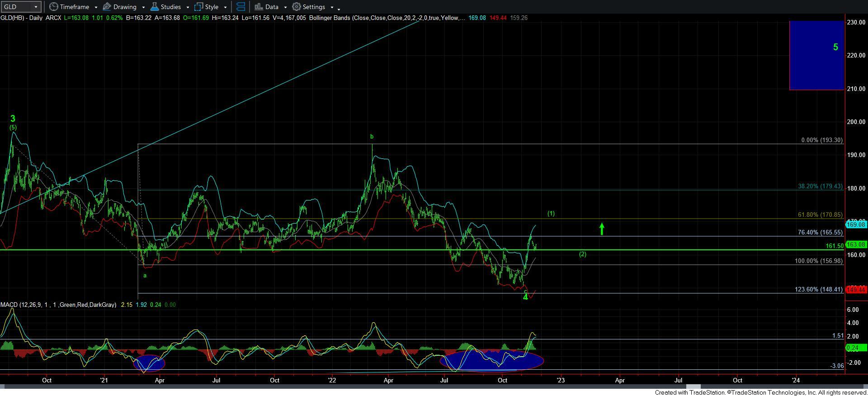Click the Drawing pencil icon
Image resolution: width=868 pixels, height=396 pixels.
(x=107, y=7)
